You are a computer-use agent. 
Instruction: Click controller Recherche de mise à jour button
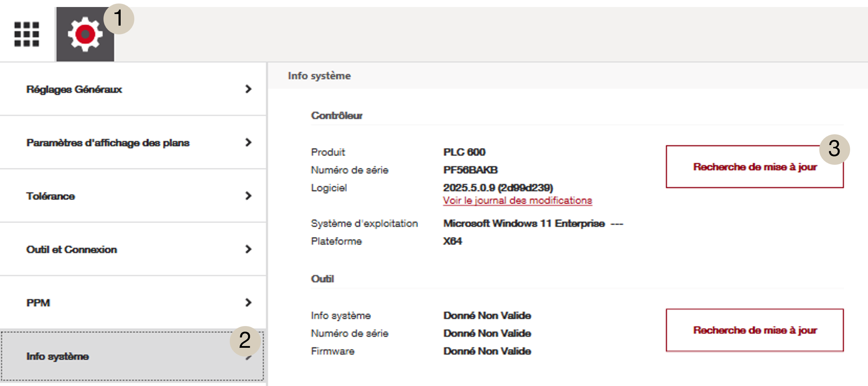(754, 167)
